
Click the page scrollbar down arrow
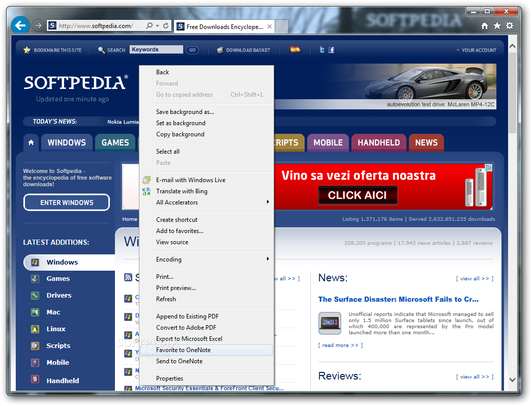[x=512, y=380]
